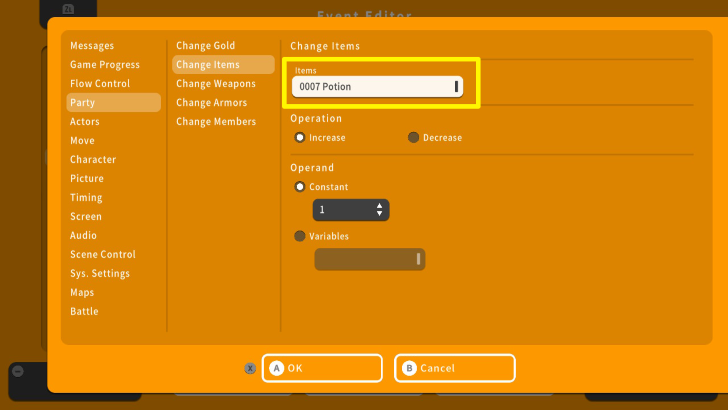Click the up arrow of the constant stepper
Image resolution: width=728 pixels, height=410 pixels.
click(x=379, y=205)
